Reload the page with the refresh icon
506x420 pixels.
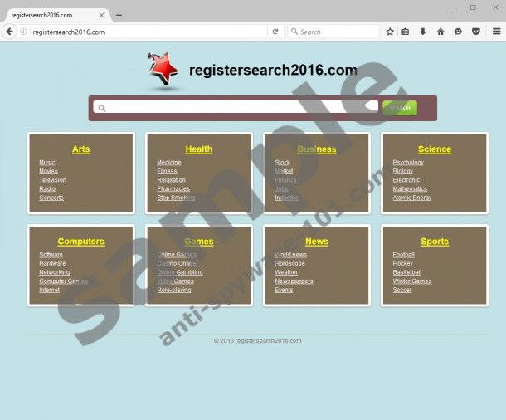(x=275, y=32)
